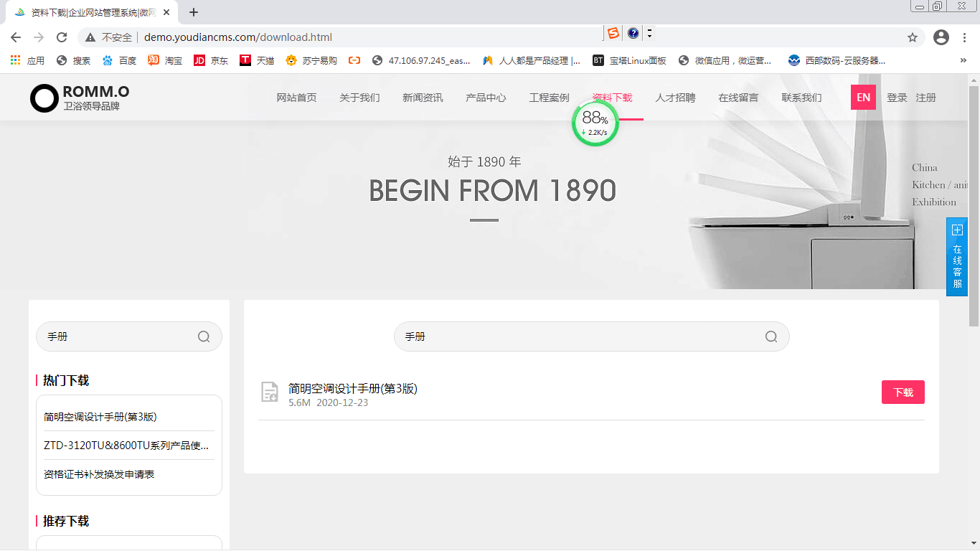Image resolution: width=980 pixels, height=551 pixels.
Task: Open the 在线留言 navigation item
Action: [738, 98]
